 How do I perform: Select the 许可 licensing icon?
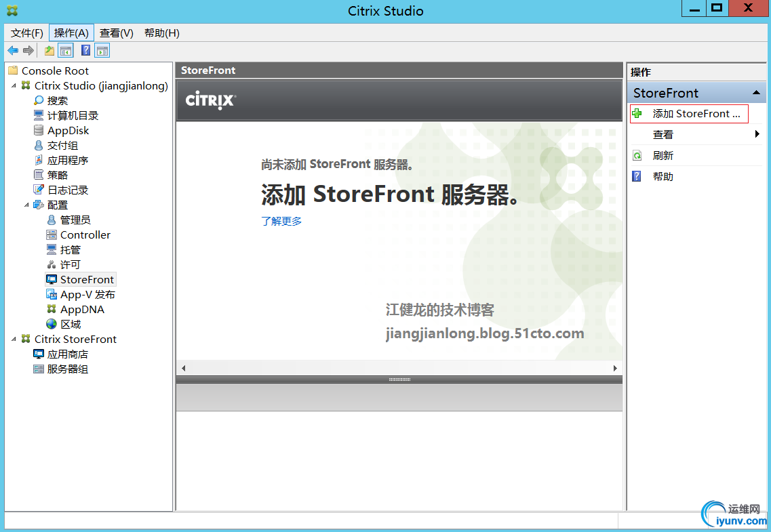point(51,264)
